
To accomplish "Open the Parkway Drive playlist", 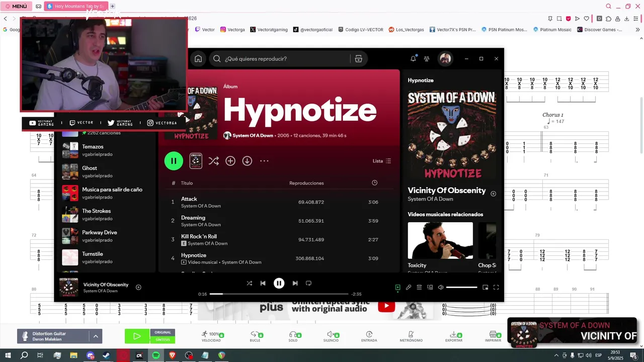I will pos(106,236).
